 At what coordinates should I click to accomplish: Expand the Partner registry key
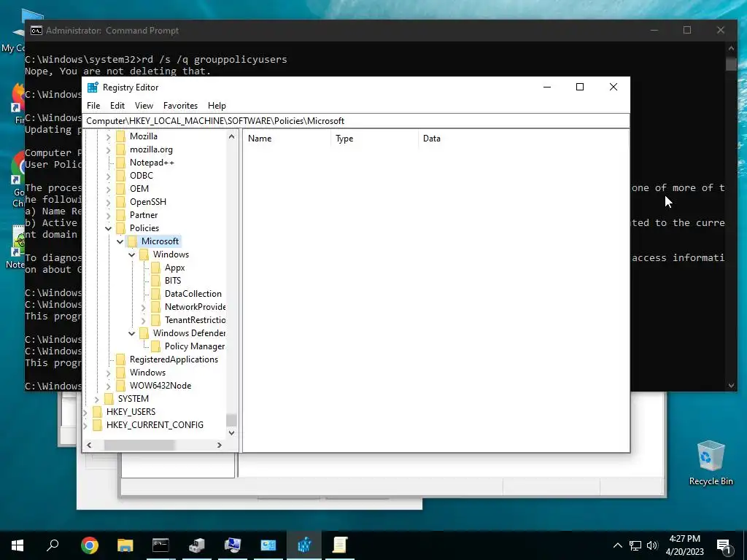coord(108,215)
